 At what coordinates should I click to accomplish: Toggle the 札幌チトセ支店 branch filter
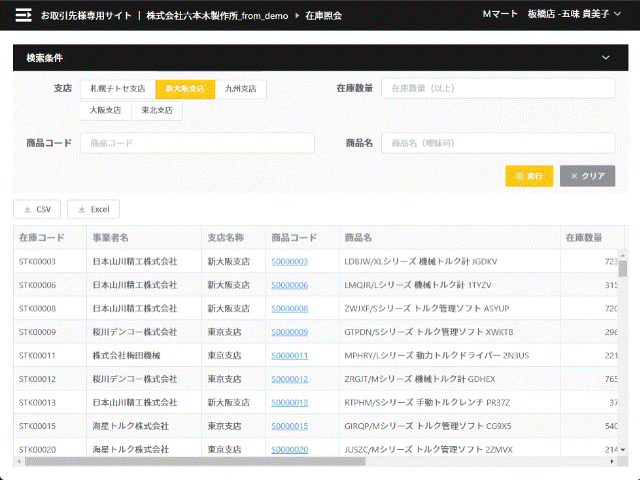(x=118, y=89)
